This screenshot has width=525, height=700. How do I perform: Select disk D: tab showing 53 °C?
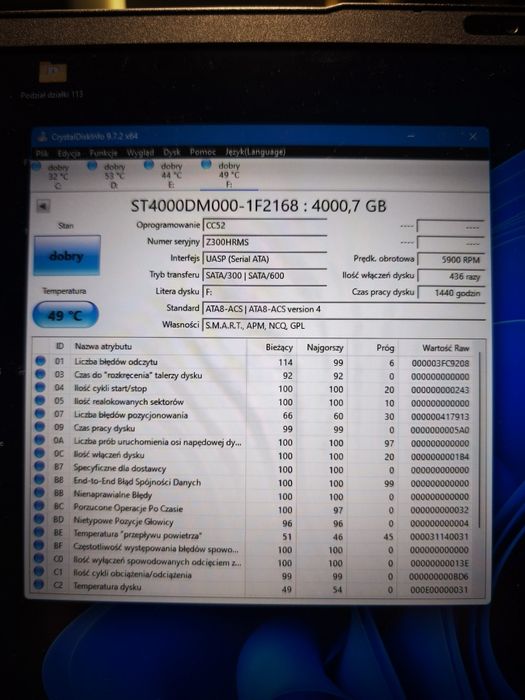(x=108, y=175)
